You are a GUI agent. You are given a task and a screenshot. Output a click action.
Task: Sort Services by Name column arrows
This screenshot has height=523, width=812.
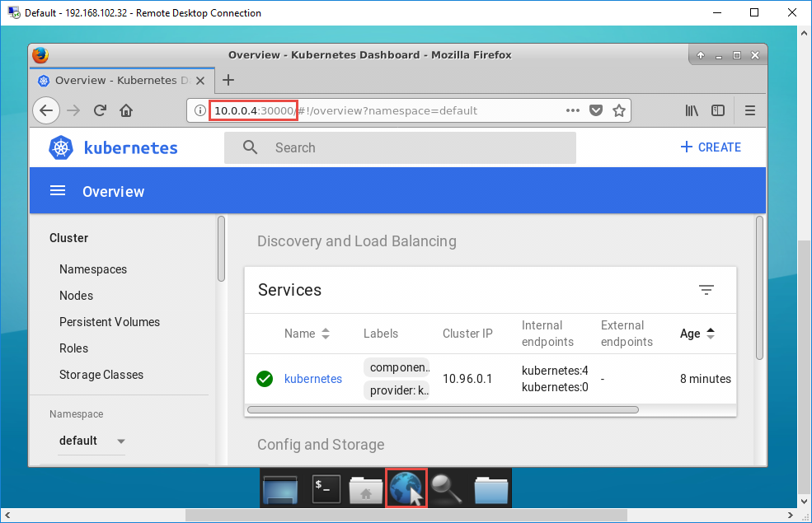(x=326, y=334)
